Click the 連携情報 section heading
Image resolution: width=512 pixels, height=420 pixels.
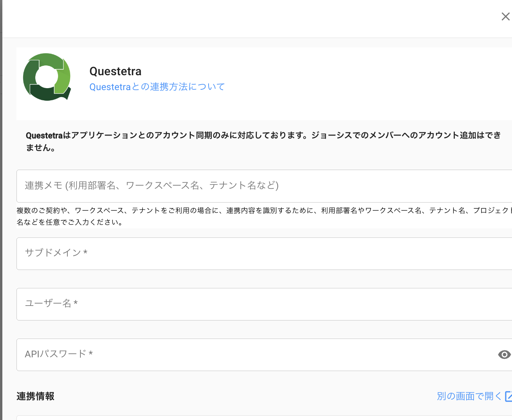pyautogui.click(x=35, y=396)
